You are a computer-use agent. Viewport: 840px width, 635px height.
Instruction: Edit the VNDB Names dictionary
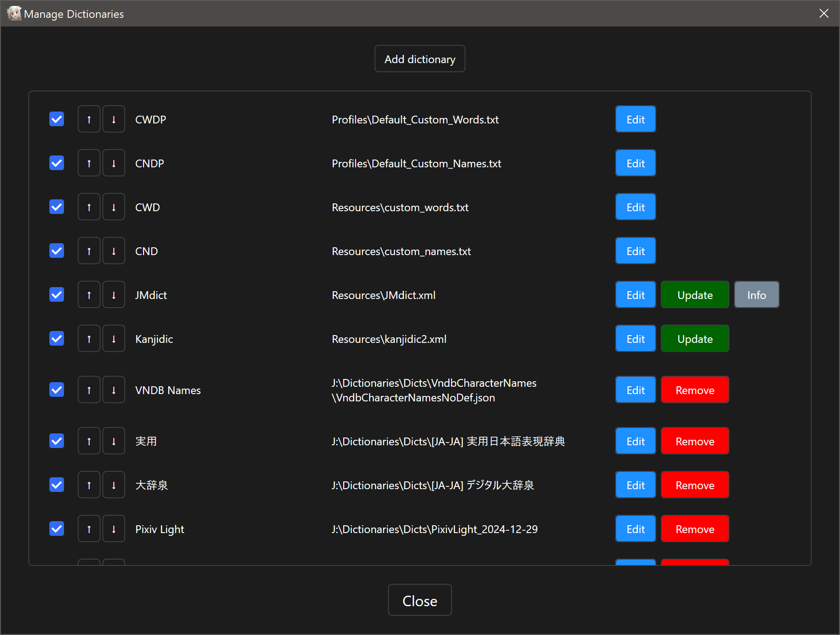tap(636, 390)
